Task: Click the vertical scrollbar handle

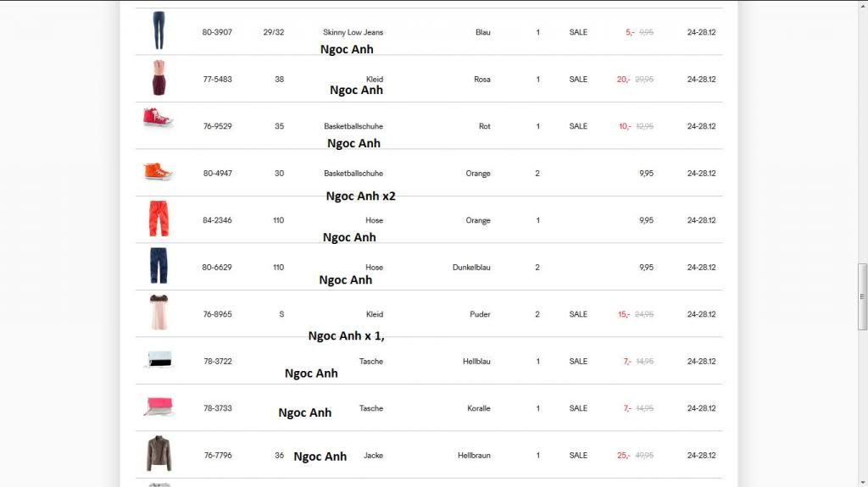Action: (x=863, y=296)
